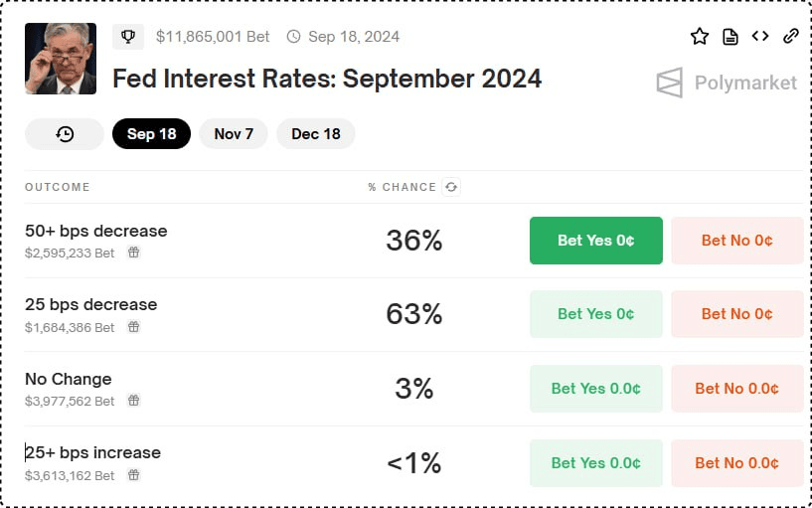Switch to the Dec 18 tab

point(316,134)
